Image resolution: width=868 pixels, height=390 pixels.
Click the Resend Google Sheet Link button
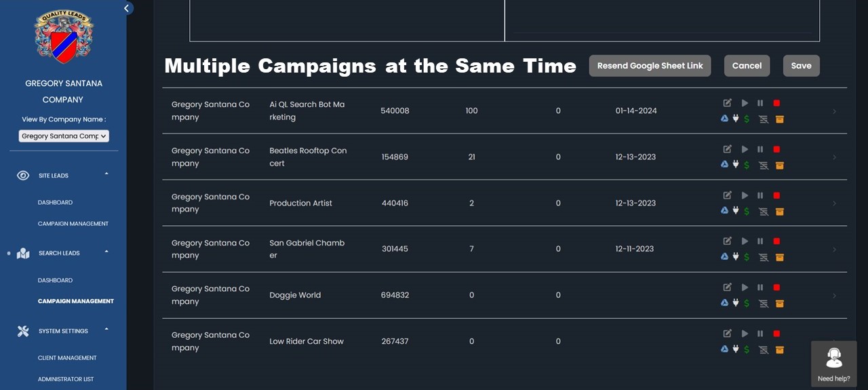click(650, 66)
